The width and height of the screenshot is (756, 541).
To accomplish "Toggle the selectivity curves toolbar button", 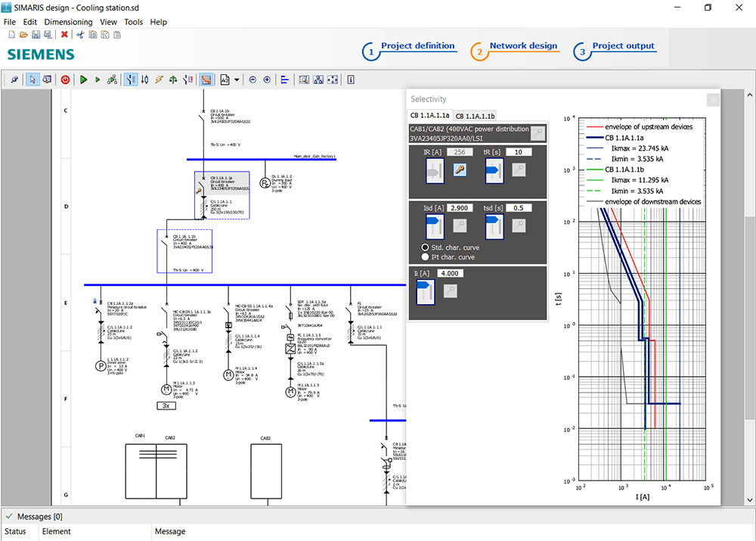I will pyautogui.click(x=206, y=79).
